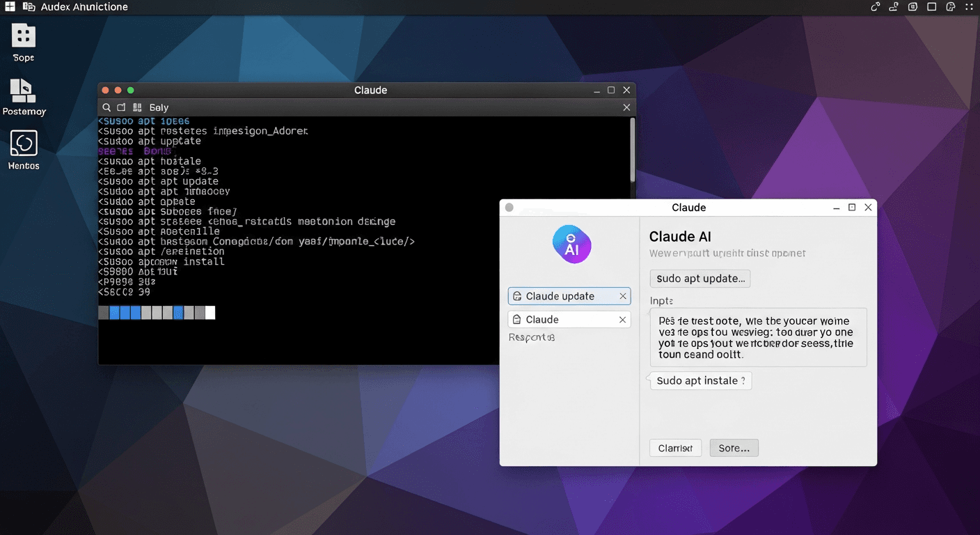Click the Respontß label in the sidebar
Image resolution: width=980 pixels, height=535 pixels.
[532, 337]
